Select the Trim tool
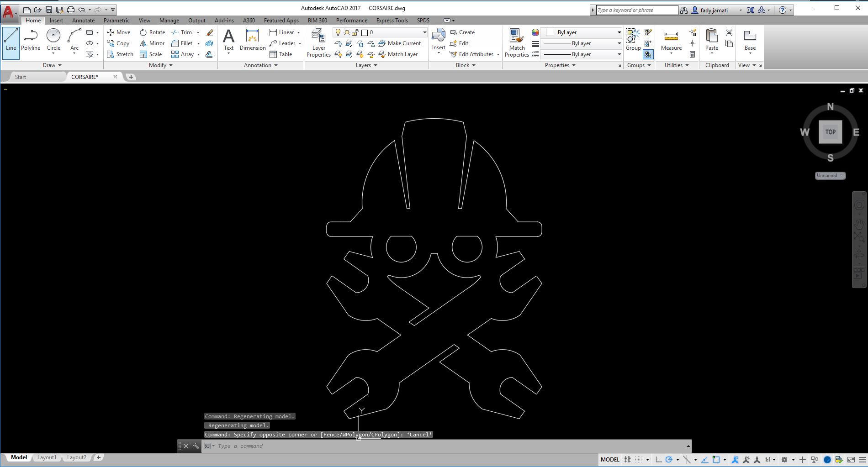The image size is (868, 467). click(x=182, y=32)
